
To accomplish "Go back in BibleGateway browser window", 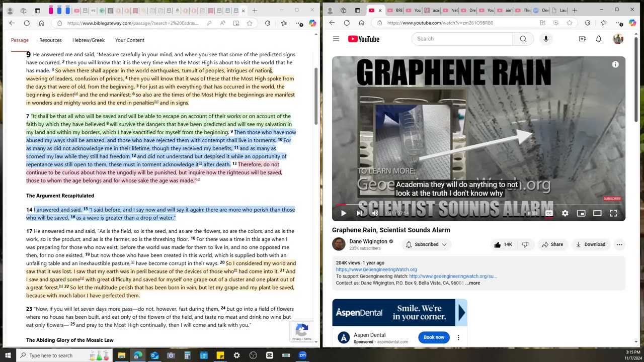I will pyautogui.click(x=12, y=23).
